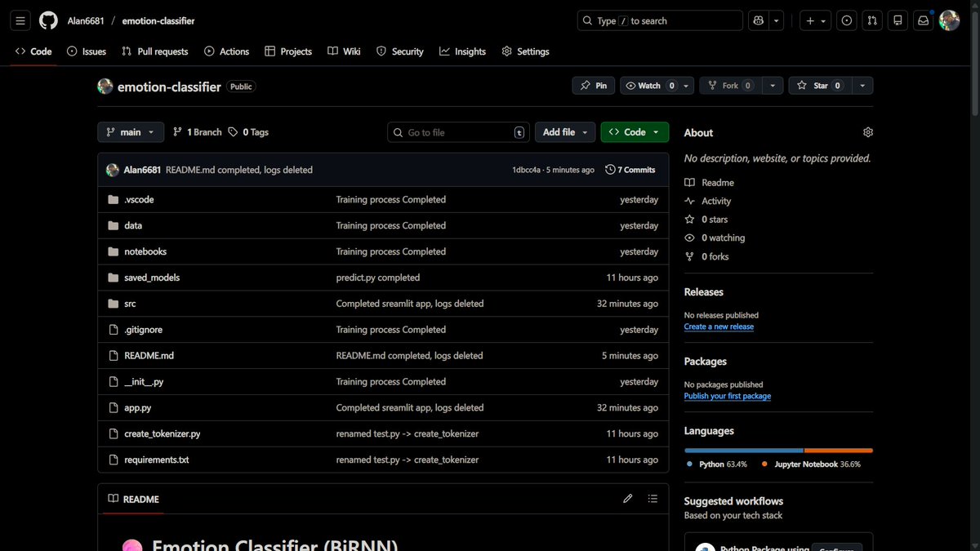Switch to the Issues tab

[x=87, y=51]
